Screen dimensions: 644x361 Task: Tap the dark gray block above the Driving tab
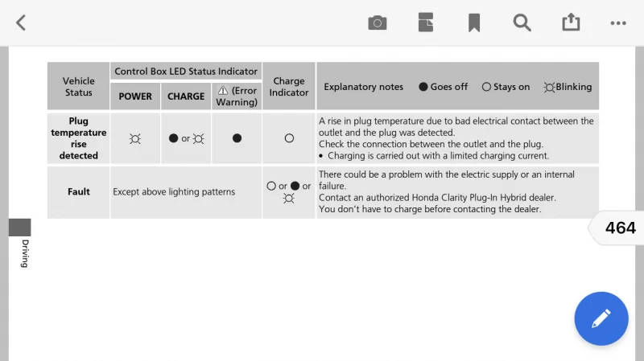tap(19, 227)
